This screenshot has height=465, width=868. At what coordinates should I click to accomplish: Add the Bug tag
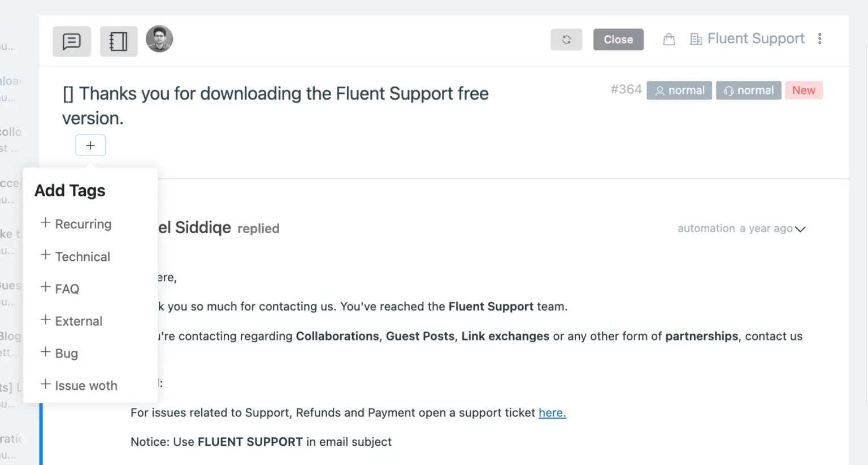[x=59, y=354]
